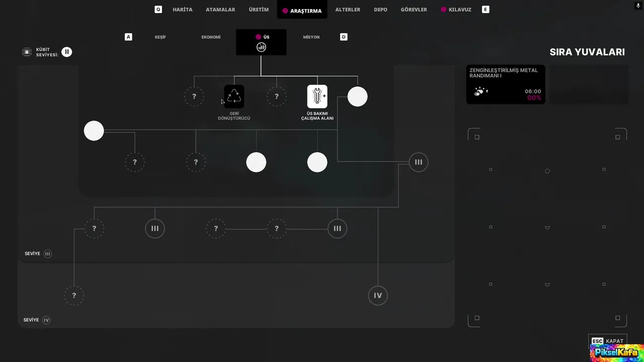Image resolution: width=644 pixels, height=362 pixels.
Task: Select the Üs Bakımı Çalışma Alanı node
Action: tap(317, 97)
